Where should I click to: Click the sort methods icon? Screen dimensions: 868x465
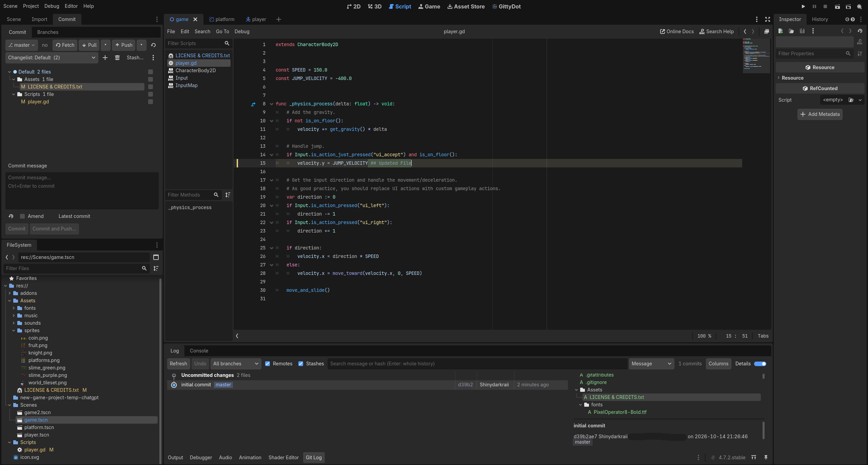[x=228, y=195]
